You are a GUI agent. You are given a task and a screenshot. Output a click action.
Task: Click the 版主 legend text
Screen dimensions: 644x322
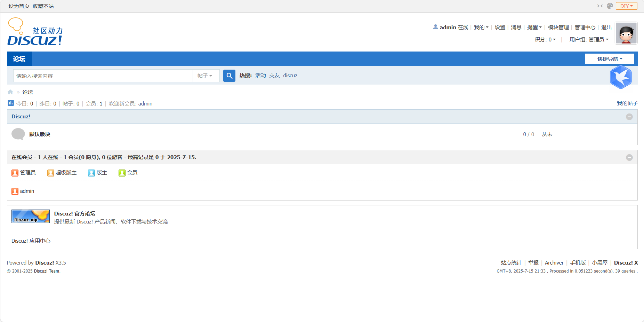click(x=102, y=173)
